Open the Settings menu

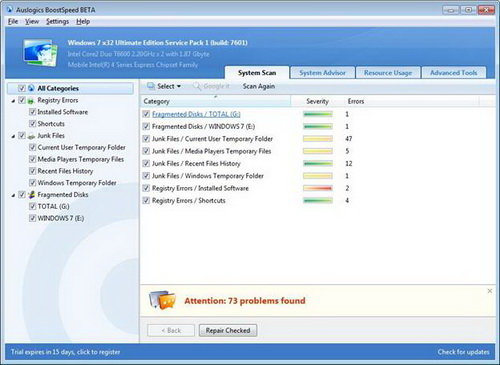click(x=57, y=22)
